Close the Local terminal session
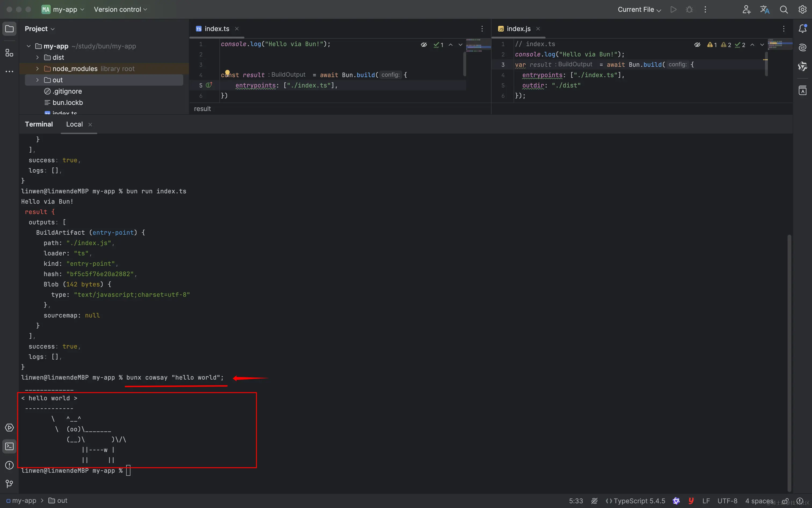This screenshot has height=508, width=812. [90, 125]
